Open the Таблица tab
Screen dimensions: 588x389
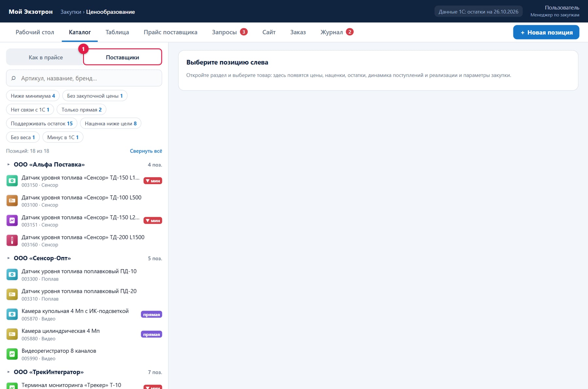coord(117,32)
